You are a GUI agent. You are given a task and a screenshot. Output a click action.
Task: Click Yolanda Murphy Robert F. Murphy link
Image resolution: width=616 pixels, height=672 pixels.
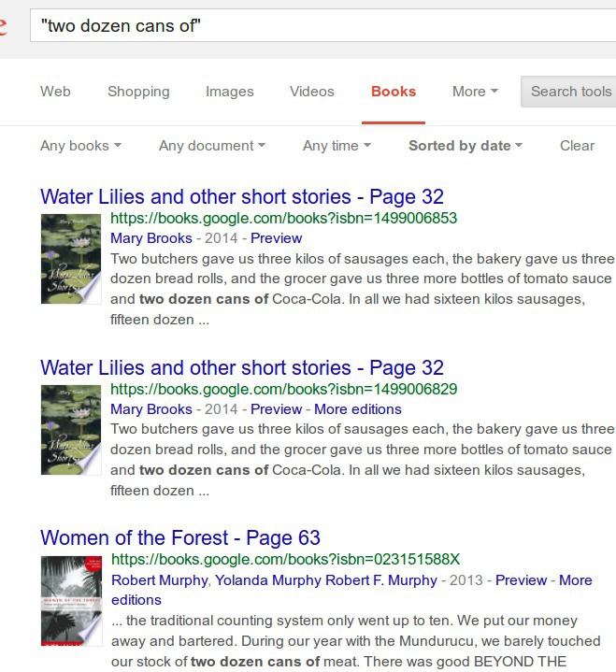coord(326,580)
